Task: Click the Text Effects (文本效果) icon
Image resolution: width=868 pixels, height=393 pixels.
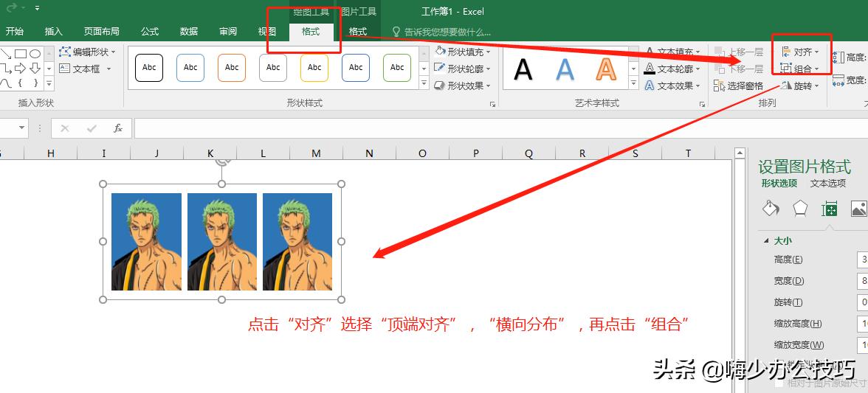Action: click(x=650, y=86)
